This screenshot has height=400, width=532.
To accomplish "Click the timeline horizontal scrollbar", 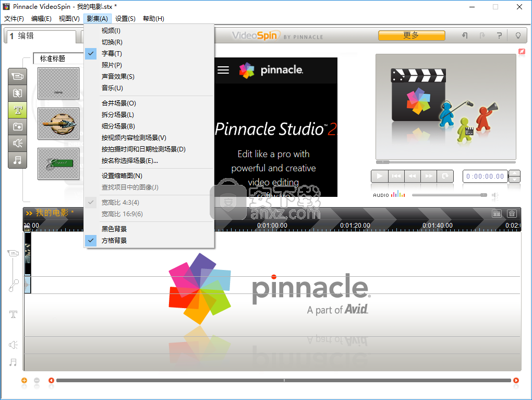I will (x=284, y=380).
